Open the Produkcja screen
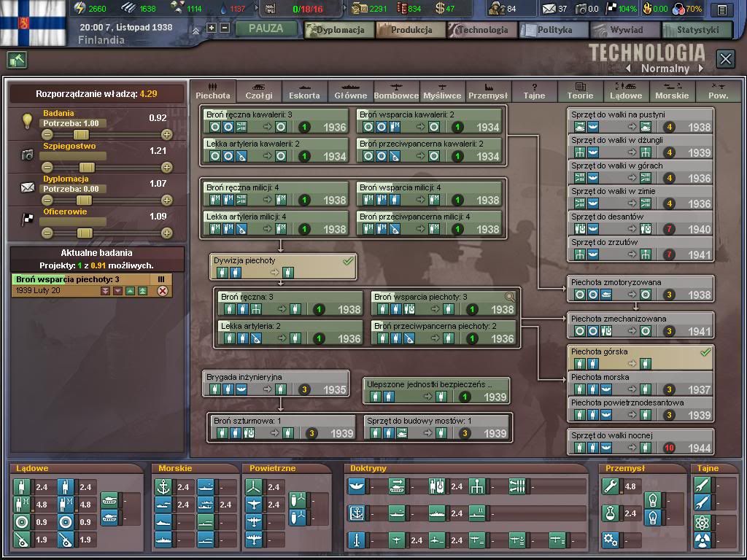 (411, 30)
